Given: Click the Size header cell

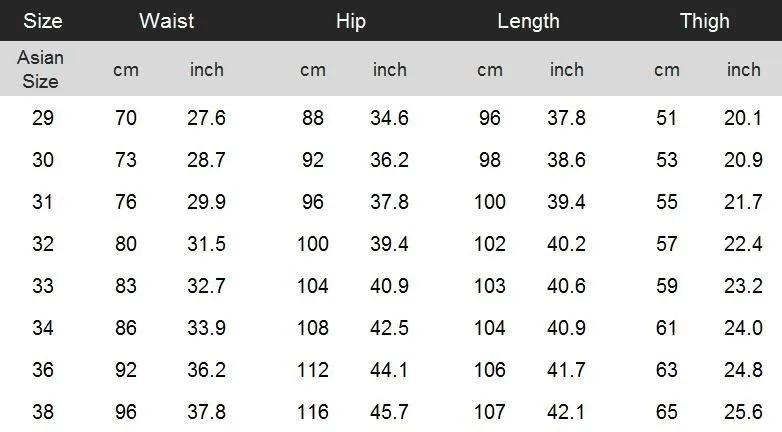Looking at the screenshot, I should click(43, 21).
